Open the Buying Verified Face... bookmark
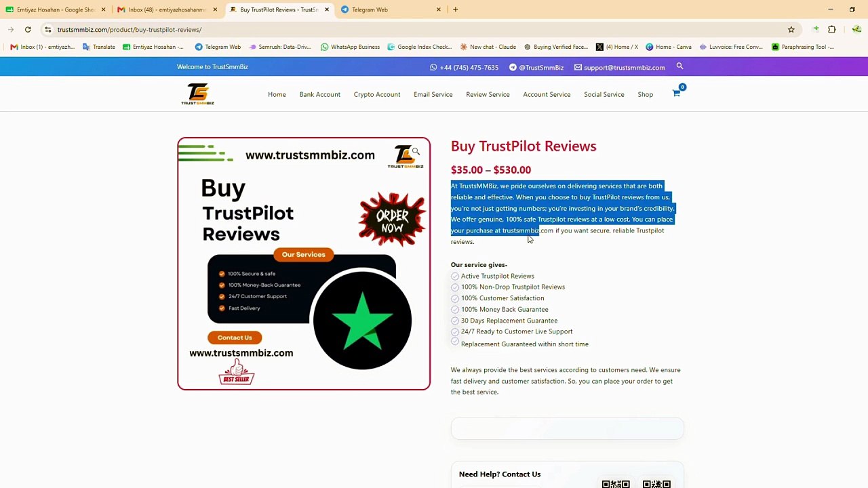This screenshot has height=488, width=868. coord(556,47)
